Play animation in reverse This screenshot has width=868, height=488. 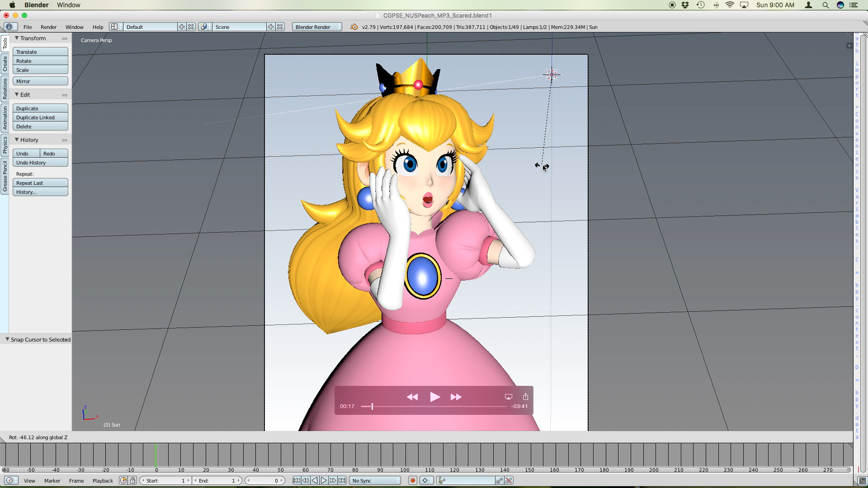click(x=315, y=480)
